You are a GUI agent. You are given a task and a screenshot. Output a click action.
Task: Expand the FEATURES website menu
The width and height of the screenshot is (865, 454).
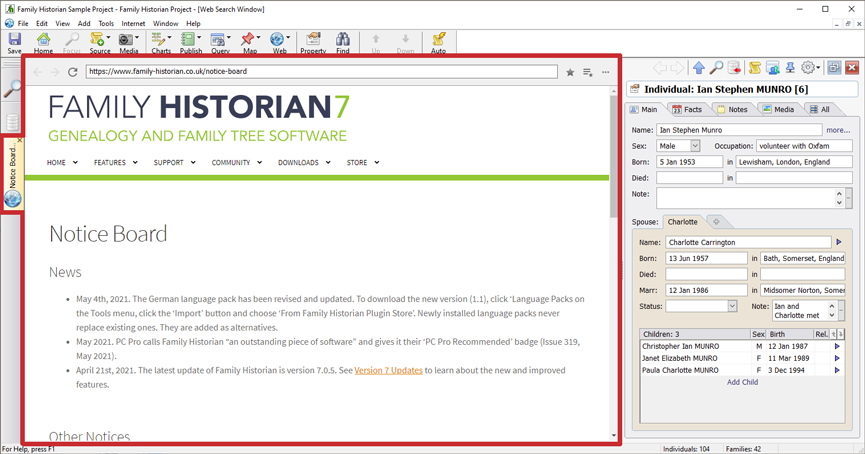115,163
